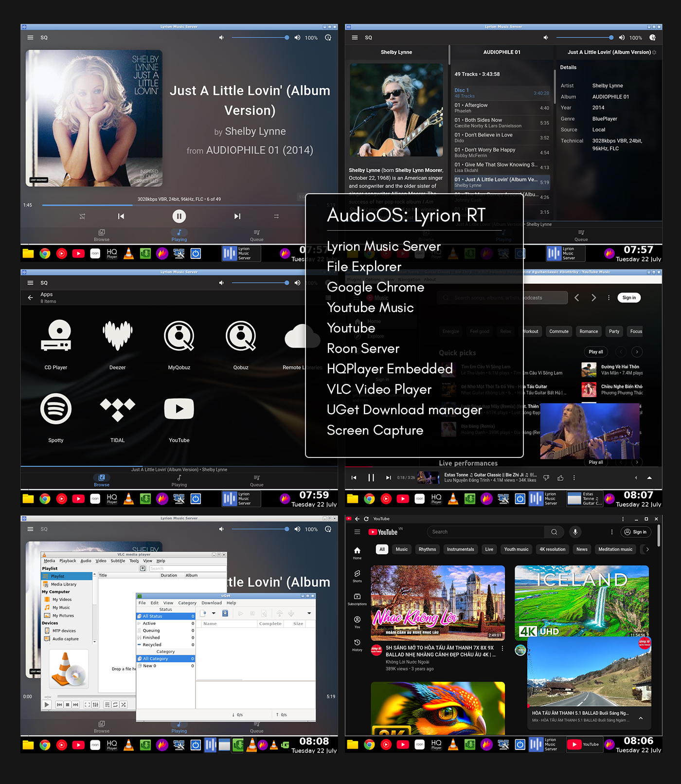
Task: Select the Instrumentals chip in YouTube
Action: point(460,549)
